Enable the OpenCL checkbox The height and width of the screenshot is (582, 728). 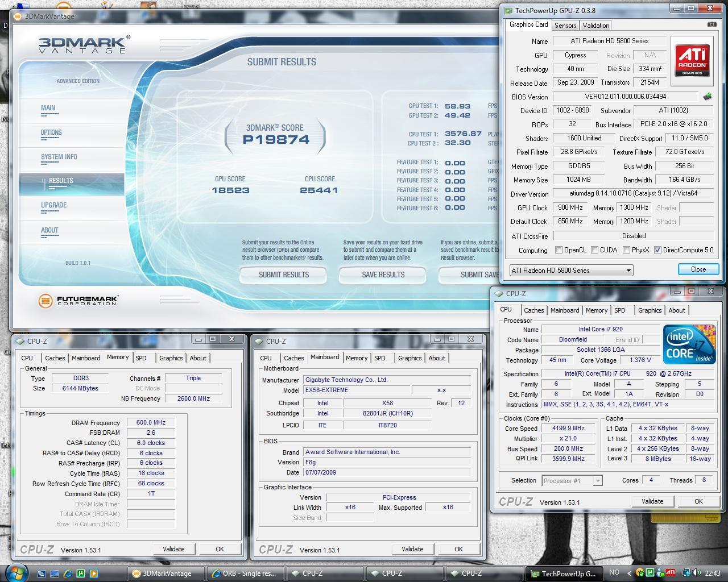[559, 250]
